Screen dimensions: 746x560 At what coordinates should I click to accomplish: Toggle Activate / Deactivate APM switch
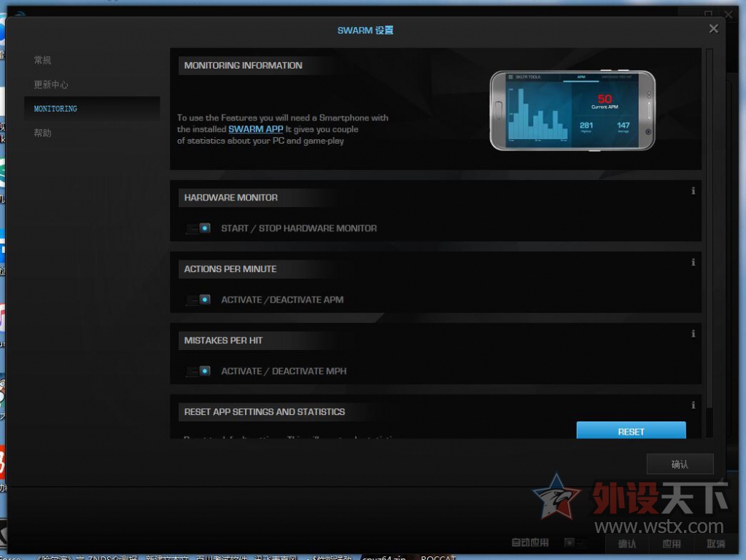coord(198,300)
